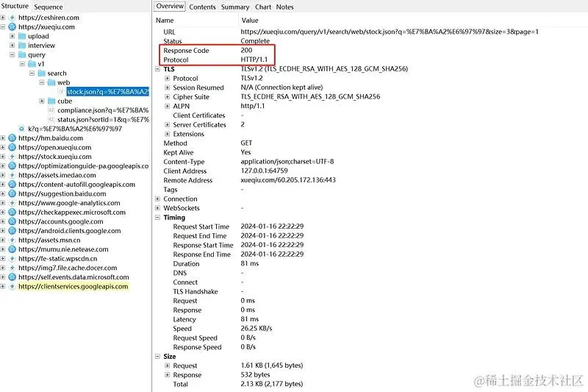Image resolution: width=588 pixels, height=392 pixels.
Task: Collapse the TLS section
Action: [157, 69]
